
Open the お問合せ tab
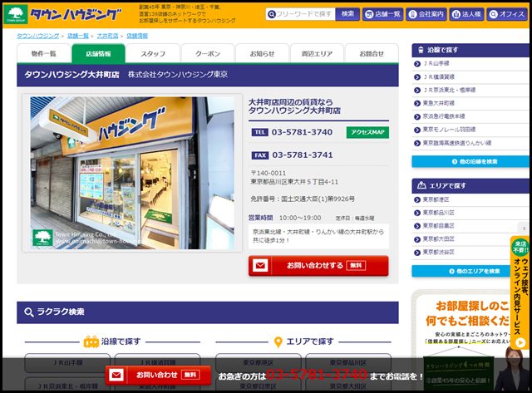[372, 53]
